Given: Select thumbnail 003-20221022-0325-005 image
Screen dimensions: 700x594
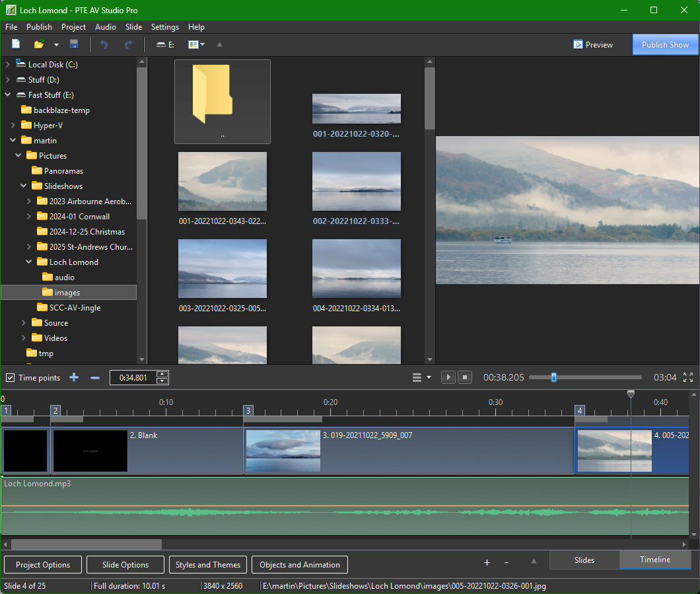Looking at the screenshot, I should point(223,268).
